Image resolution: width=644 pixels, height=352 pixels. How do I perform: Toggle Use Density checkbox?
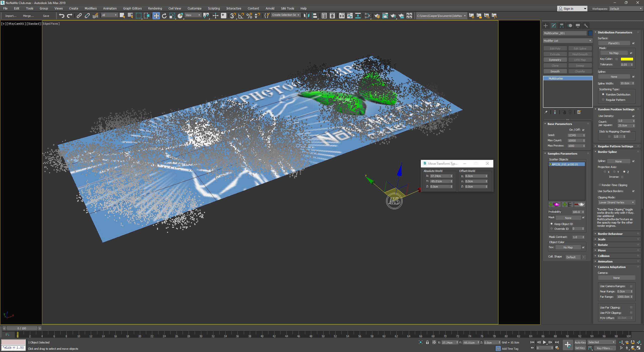pos(633,116)
